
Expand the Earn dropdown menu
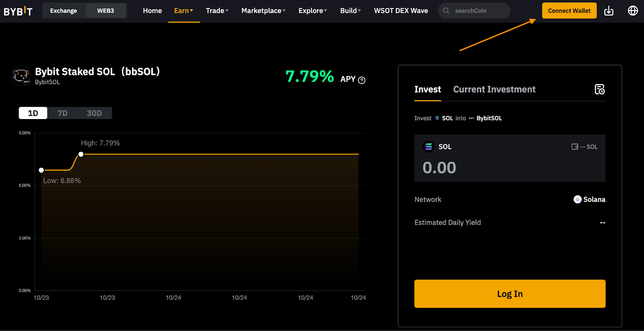[x=184, y=11]
